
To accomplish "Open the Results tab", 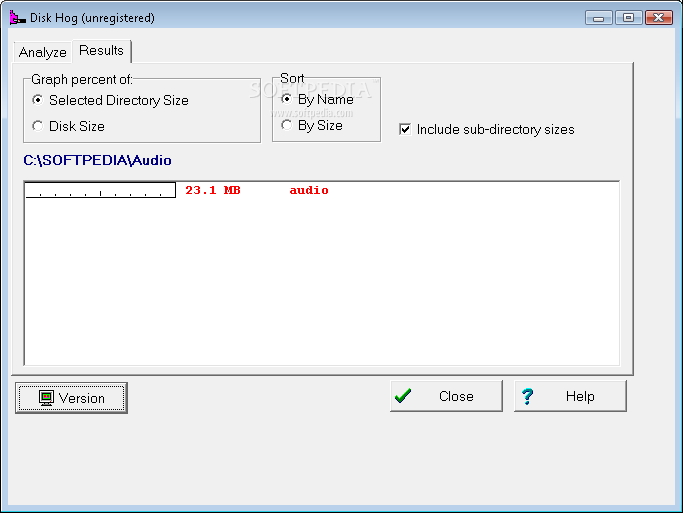I will [x=101, y=51].
